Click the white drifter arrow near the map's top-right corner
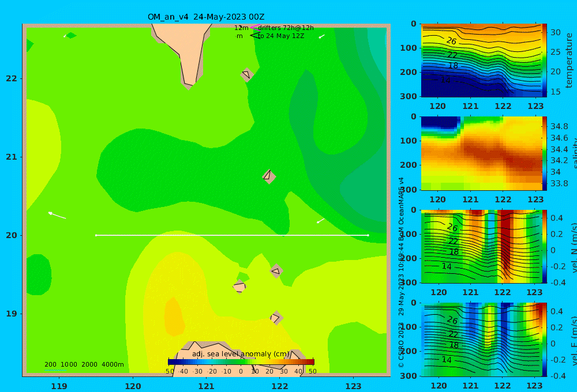 (321, 36)
